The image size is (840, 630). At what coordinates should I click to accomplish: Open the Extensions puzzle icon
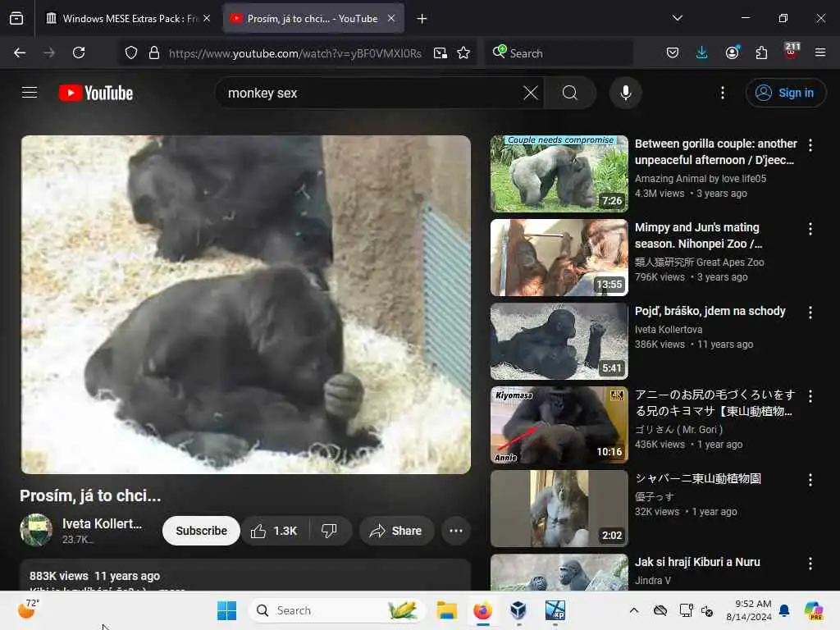[x=762, y=52]
